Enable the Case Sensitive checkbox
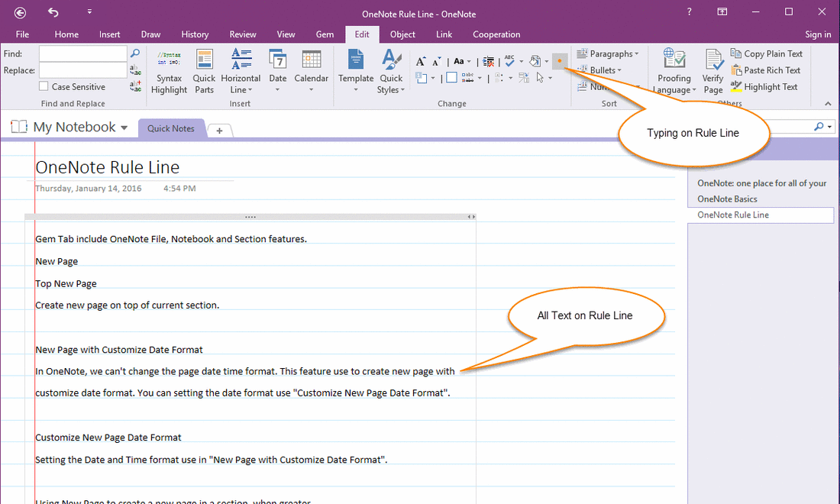This screenshot has width=840, height=504. coord(44,86)
